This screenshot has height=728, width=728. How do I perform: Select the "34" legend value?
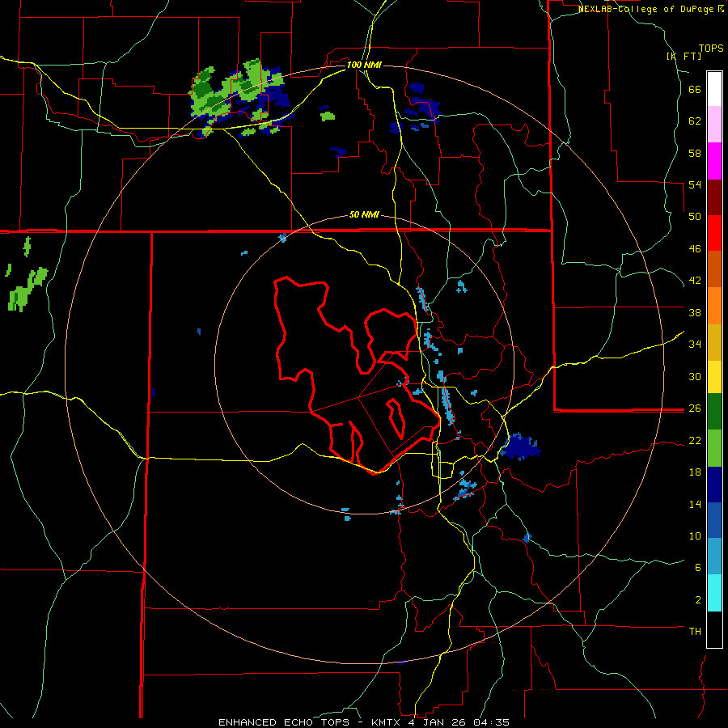(x=695, y=345)
